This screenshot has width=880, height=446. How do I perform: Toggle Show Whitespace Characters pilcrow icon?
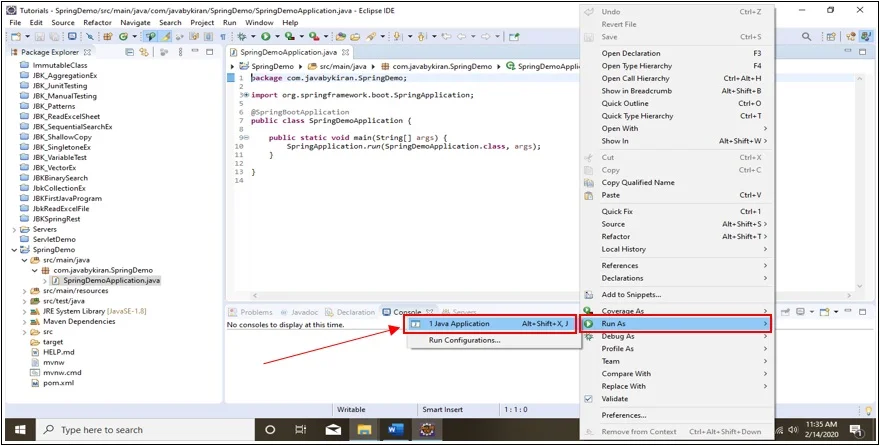pyautogui.click(x=223, y=36)
